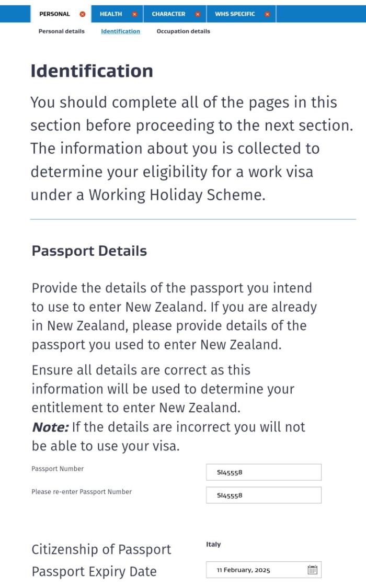This screenshot has height=588, width=366.
Task: Click the Passport Expiry Date text field
Action: [256, 570]
